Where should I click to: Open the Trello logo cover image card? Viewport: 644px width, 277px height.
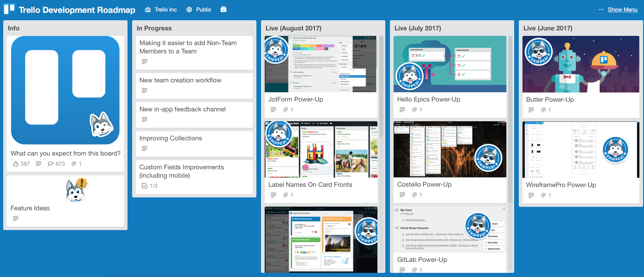[x=65, y=90]
